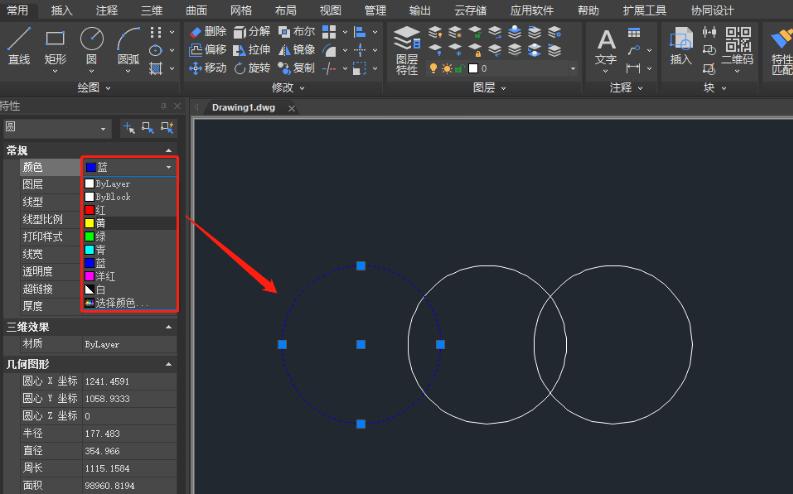
Task: Click the 移动 move tool
Action: pyautogui.click(x=207, y=68)
